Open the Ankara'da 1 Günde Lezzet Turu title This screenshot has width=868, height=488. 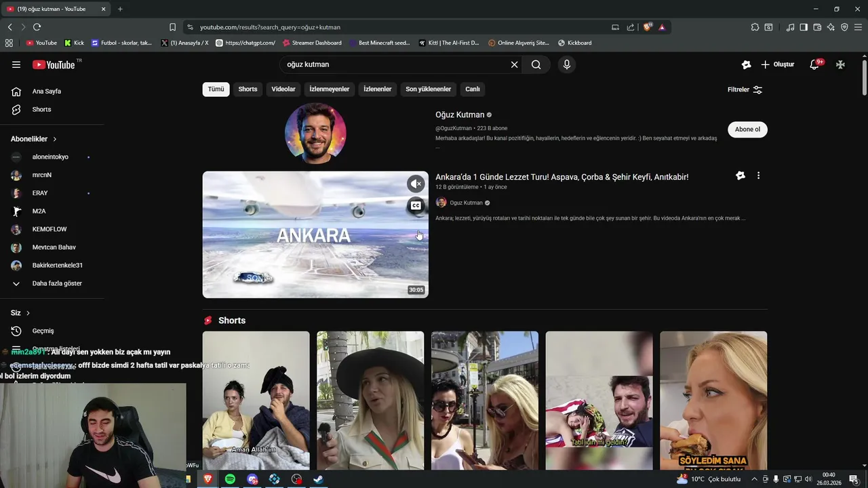(561, 177)
